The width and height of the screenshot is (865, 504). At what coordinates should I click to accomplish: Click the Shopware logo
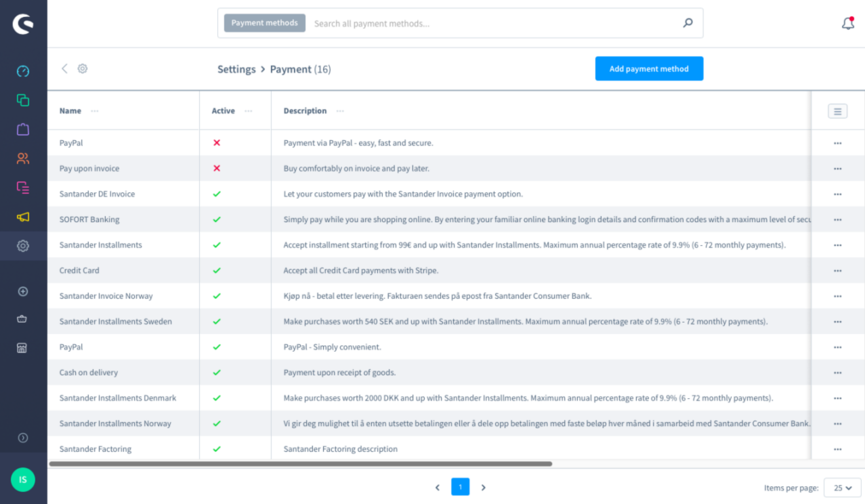(23, 24)
